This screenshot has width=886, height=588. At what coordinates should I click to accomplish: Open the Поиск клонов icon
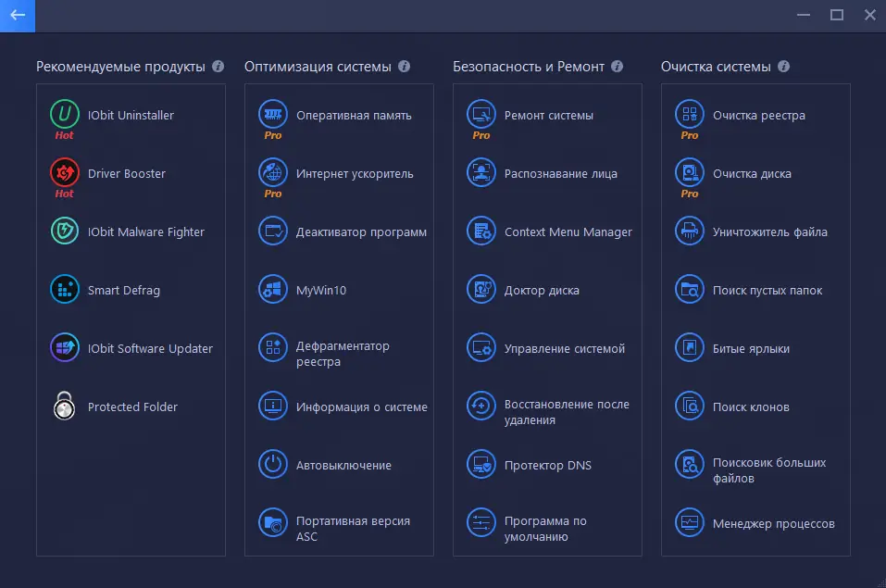click(690, 406)
